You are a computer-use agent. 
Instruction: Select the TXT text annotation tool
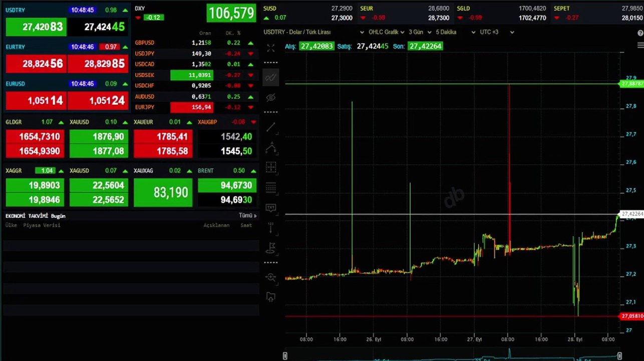[x=271, y=207]
